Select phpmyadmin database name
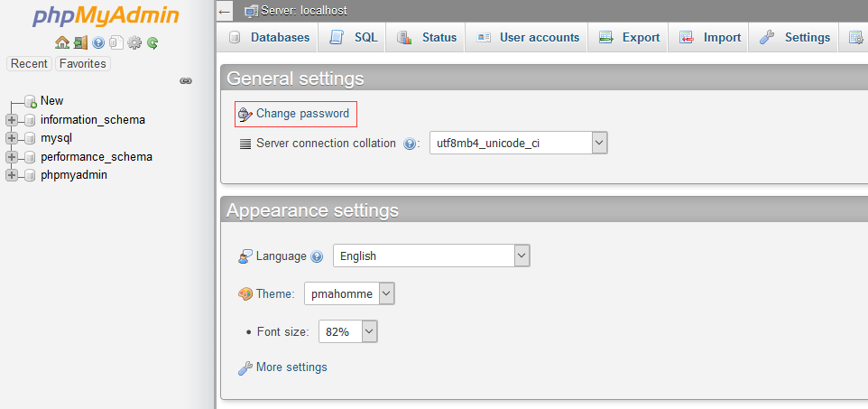This screenshot has width=868, height=409. 74,175
